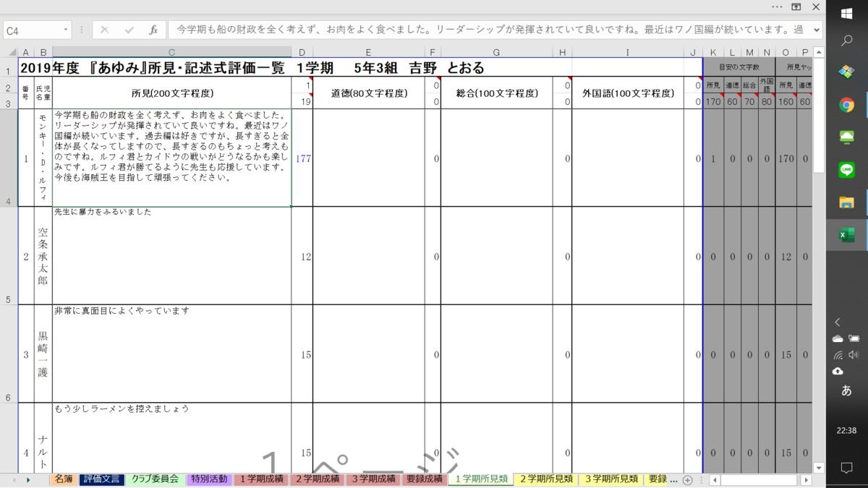
Task: Click the battery tray icon
Action: 854,338
